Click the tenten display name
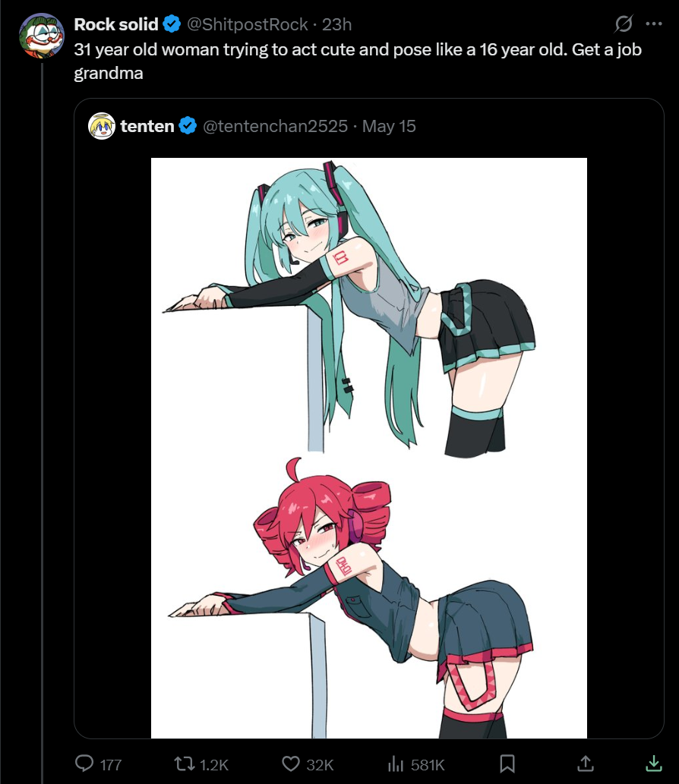The width and height of the screenshot is (679, 784). click(x=147, y=126)
